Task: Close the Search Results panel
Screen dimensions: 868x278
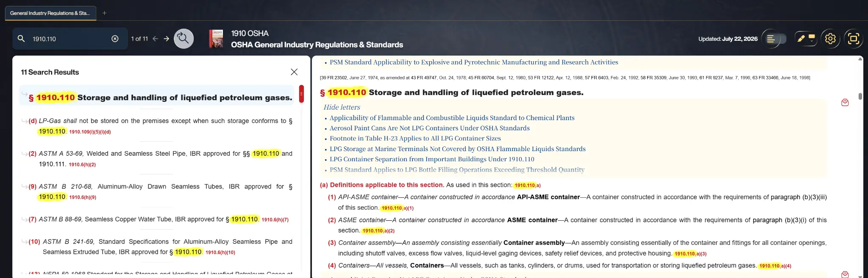Action: pyautogui.click(x=294, y=72)
